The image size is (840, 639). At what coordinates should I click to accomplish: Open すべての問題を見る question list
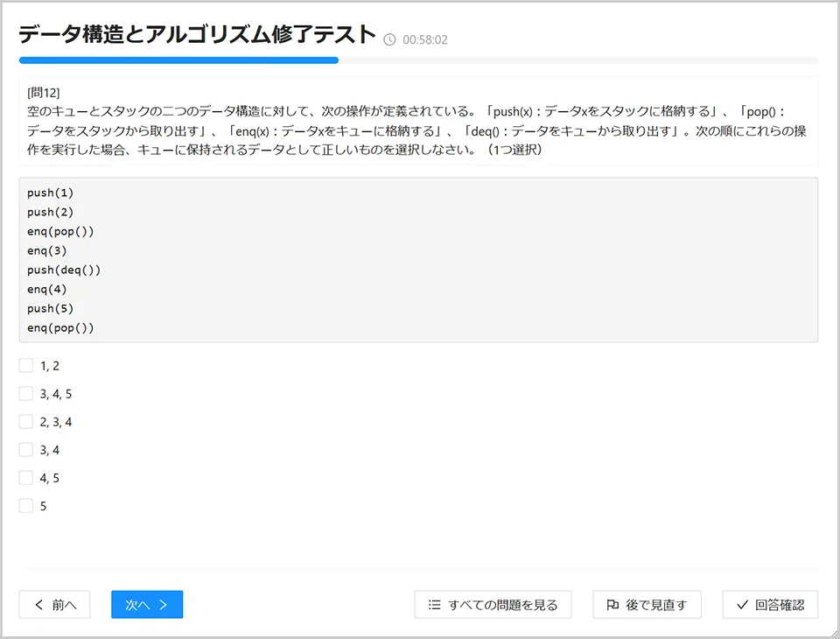tap(493, 605)
